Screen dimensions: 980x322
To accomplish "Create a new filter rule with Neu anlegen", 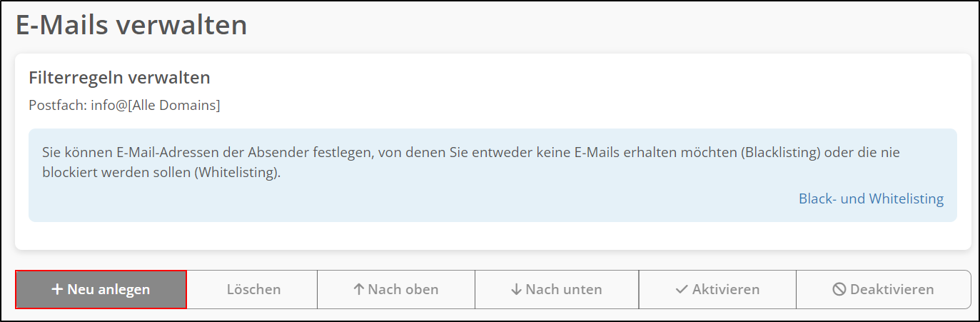I will coord(101,289).
